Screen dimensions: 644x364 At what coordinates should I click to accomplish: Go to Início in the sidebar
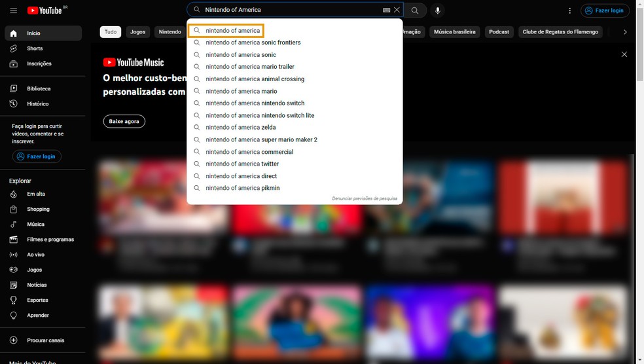coord(43,33)
